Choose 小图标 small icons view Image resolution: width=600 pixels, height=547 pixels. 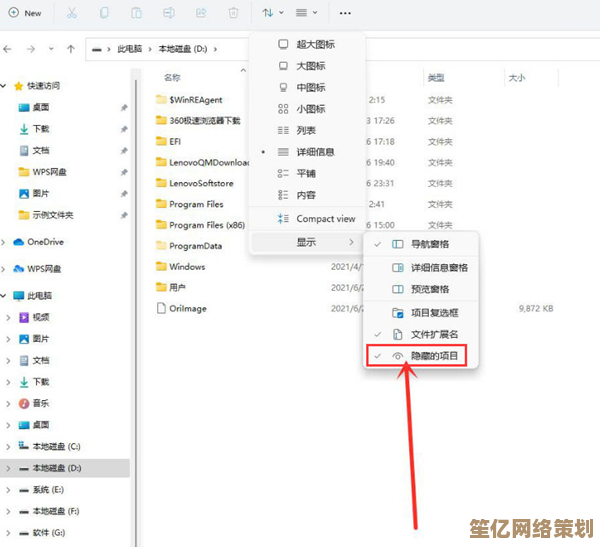coord(311,109)
